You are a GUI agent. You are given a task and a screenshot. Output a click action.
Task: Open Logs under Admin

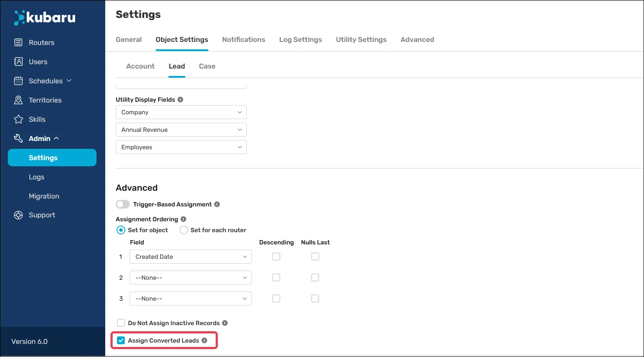click(x=37, y=177)
